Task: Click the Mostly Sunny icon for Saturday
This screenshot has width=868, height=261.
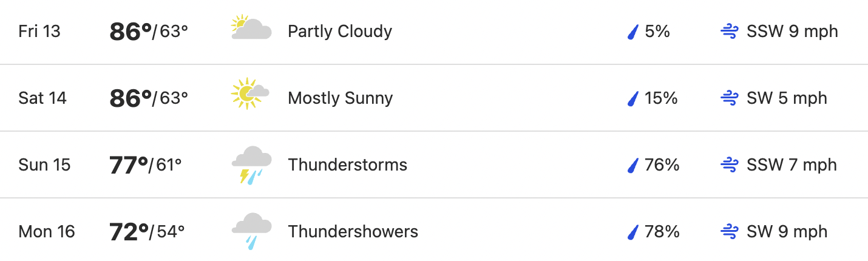Action: pyautogui.click(x=250, y=93)
